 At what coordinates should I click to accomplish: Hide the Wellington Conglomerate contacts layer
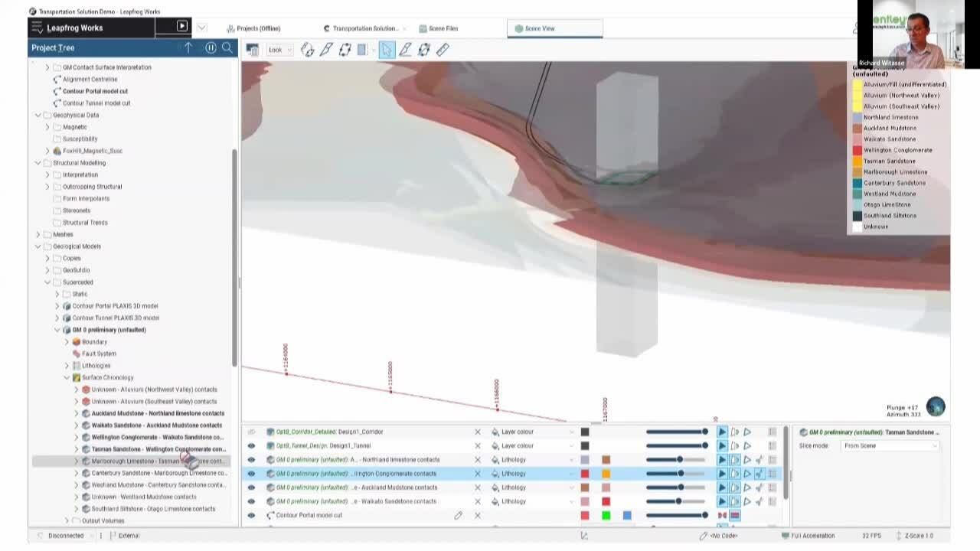(251, 474)
